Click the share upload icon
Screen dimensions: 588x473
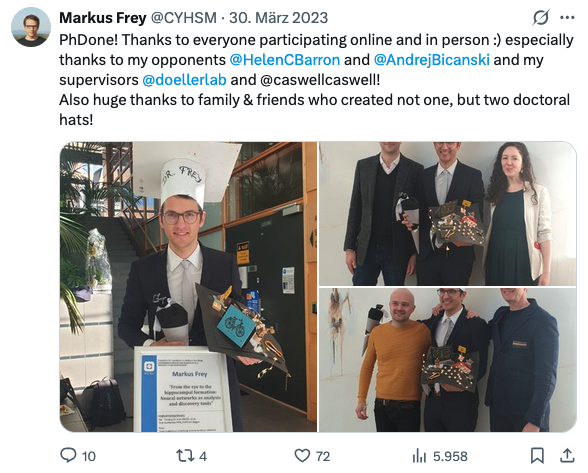(567, 455)
